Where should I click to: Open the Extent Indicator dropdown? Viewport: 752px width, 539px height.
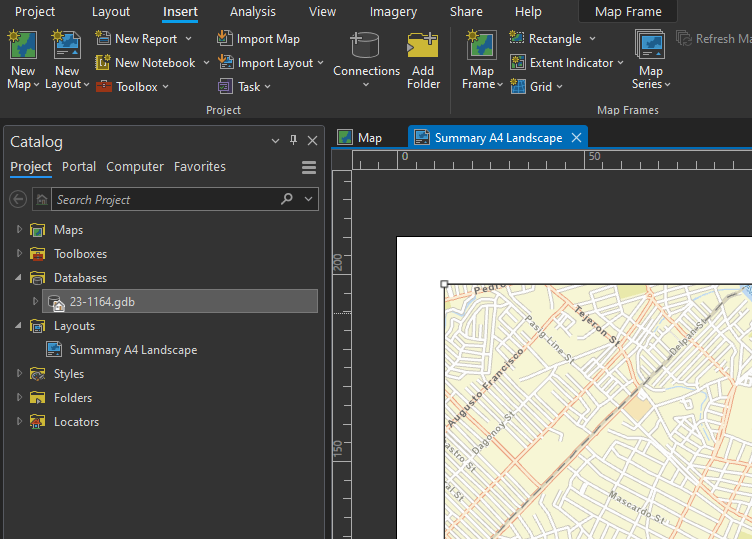coord(620,63)
